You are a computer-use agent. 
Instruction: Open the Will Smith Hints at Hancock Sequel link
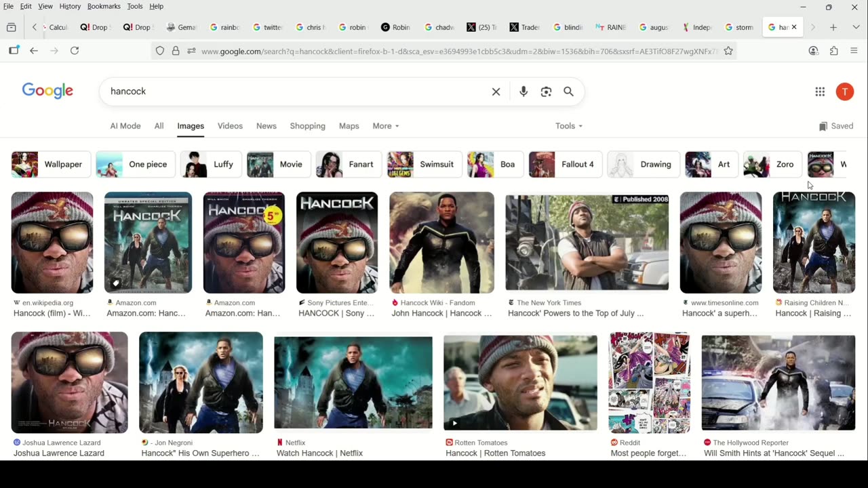point(774,453)
